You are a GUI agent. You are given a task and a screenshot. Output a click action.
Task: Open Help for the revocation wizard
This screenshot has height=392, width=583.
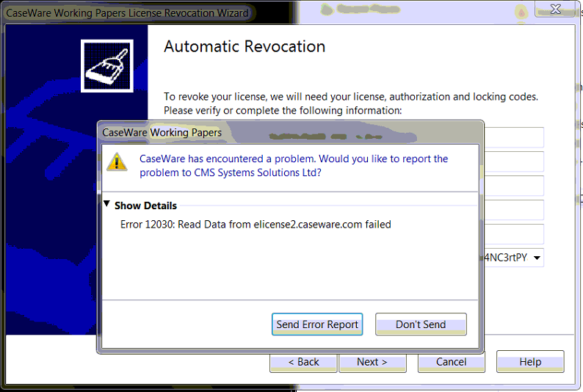(x=530, y=361)
